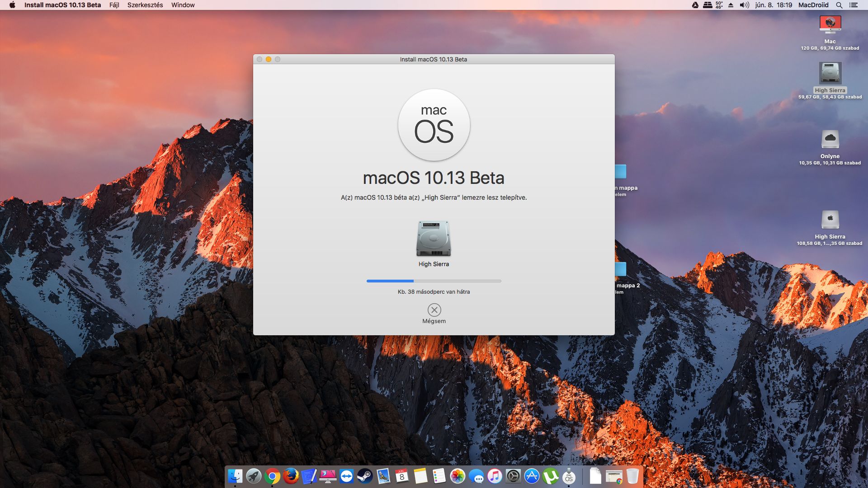Click the installation progress bar
Image resolution: width=868 pixels, height=488 pixels.
tap(434, 281)
